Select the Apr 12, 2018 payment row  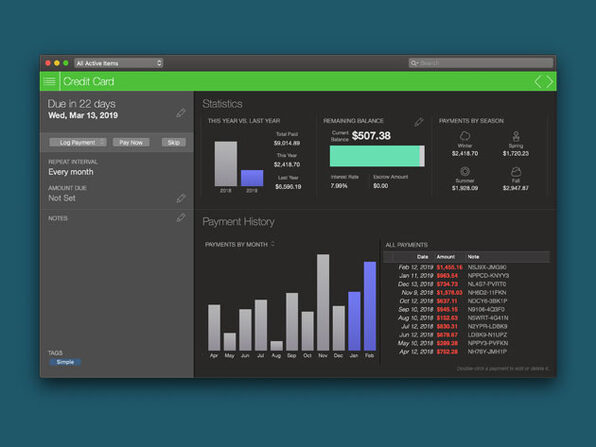pyautogui.click(x=467, y=352)
